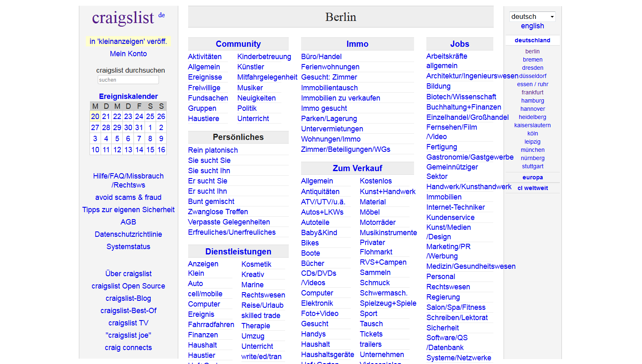Open the Ereigniskalender link

[x=128, y=96]
